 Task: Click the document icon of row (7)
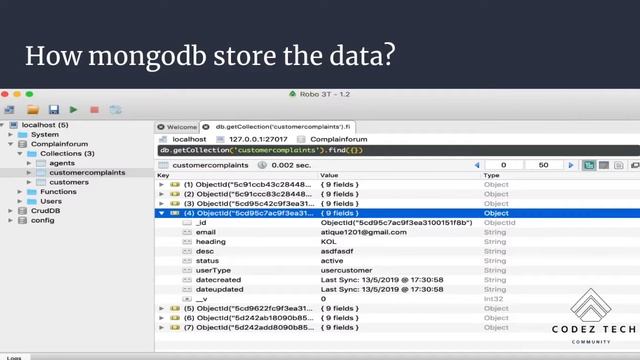click(x=175, y=327)
